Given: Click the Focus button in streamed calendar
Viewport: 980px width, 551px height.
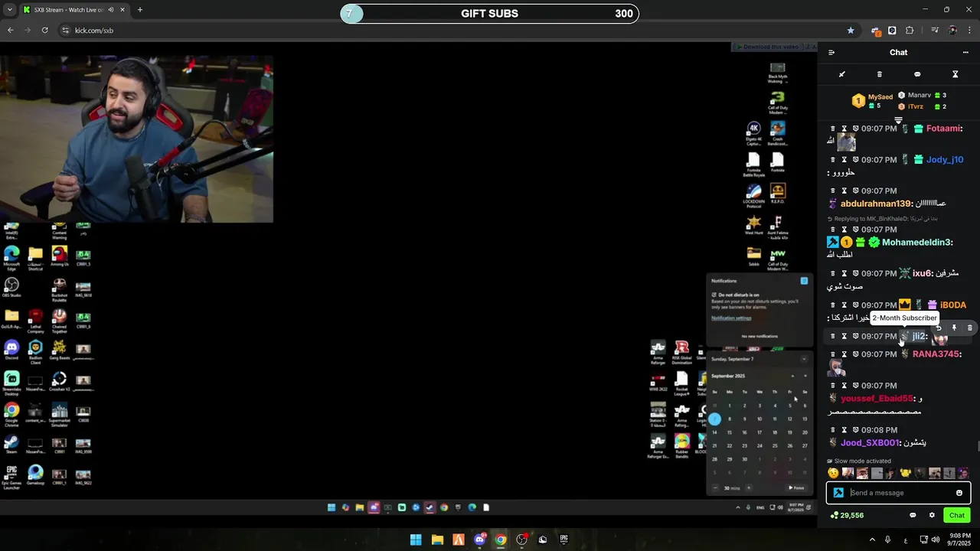Looking at the screenshot, I should click(796, 487).
